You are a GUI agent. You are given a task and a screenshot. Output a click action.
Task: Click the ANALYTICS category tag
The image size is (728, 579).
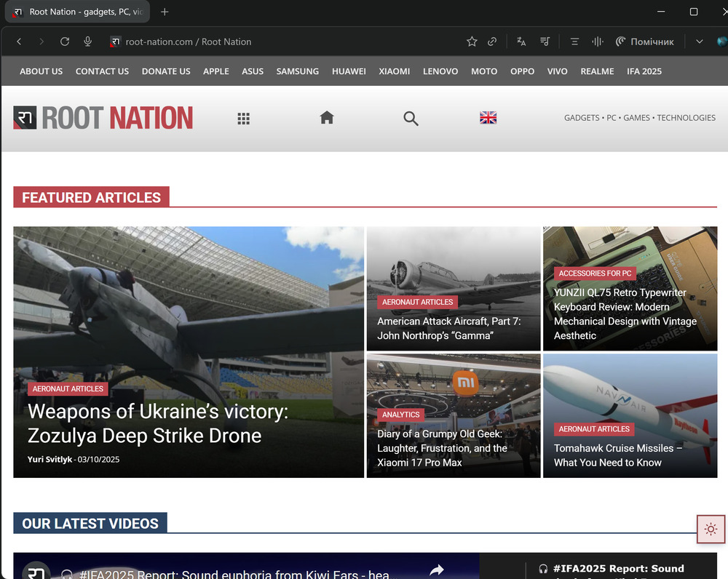tap(400, 415)
